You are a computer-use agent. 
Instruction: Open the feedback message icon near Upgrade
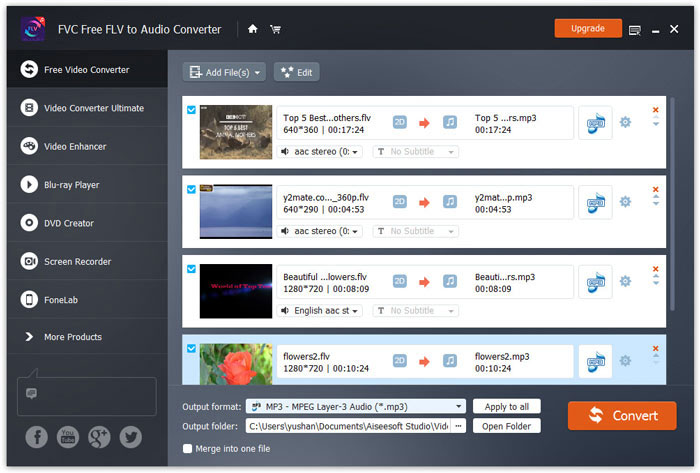[x=634, y=30]
